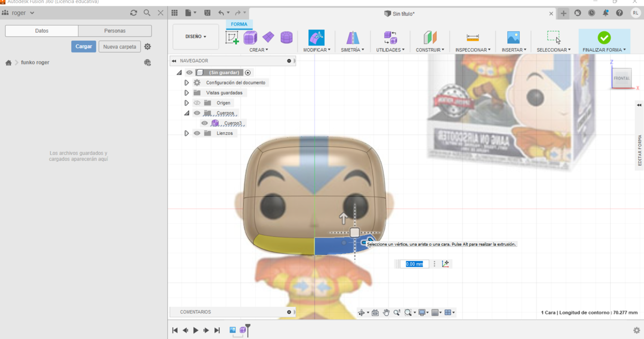Expand the Lienzos node
The height and width of the screenshot is (339, 644).
186,133
